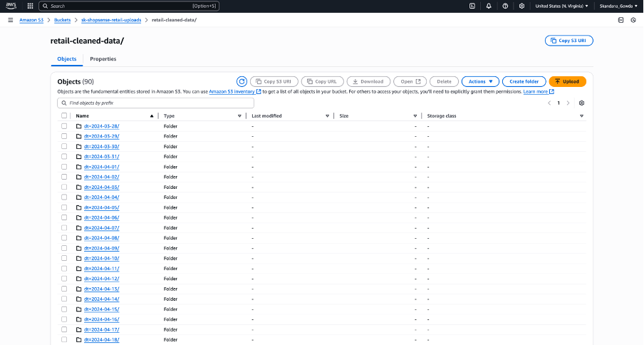Open console settings gear in top bar

click(x=521, y=6)
